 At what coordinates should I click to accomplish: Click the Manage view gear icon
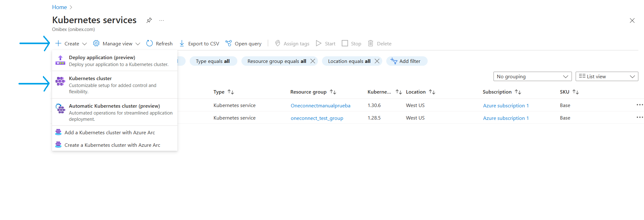click(96, 43)
